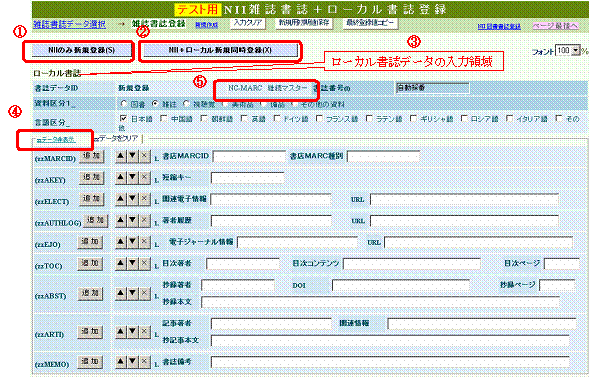Delete the zzAUTHLOG row with X

144,220
